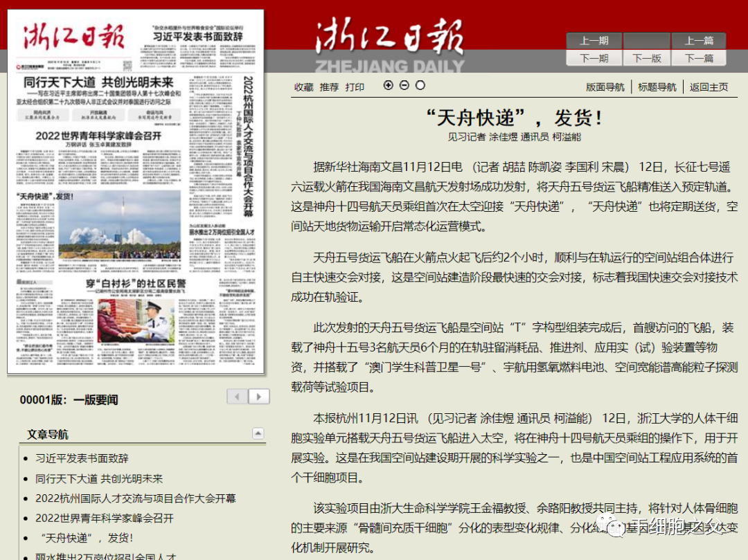
Task: Click byline 见习记者 涂佳煜 通讯员 柯溢能
Action: tap(514, 137)
